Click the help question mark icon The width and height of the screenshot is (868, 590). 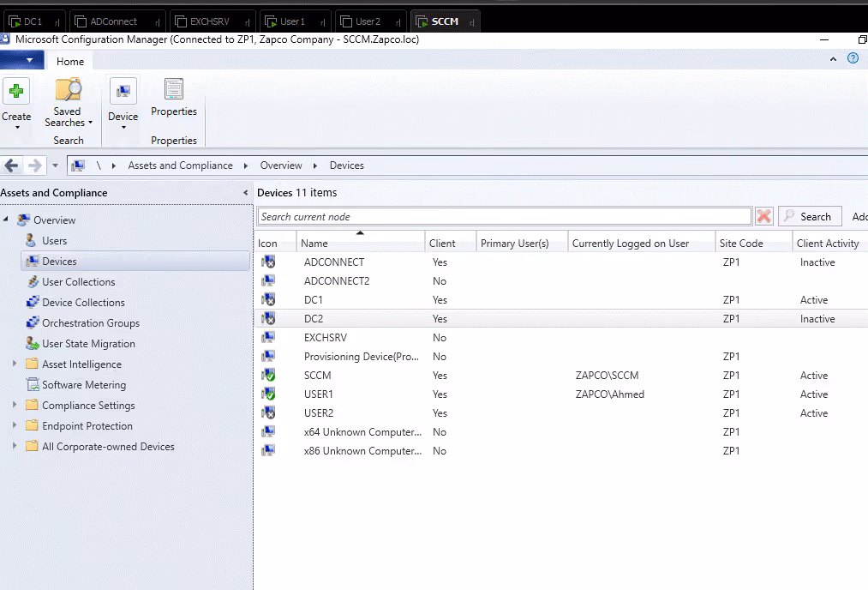click(x=853, y=58)
